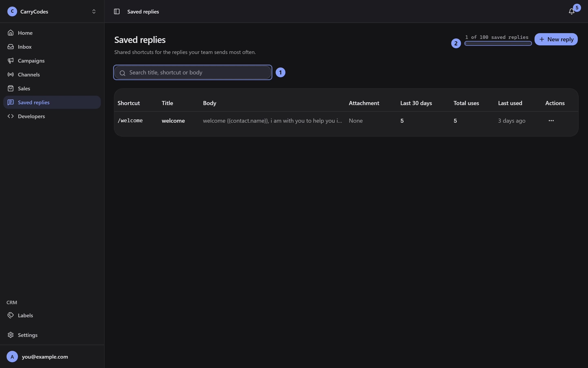Click the Saved replies message icon
The image size is (588, 368).
coord(10,102)
